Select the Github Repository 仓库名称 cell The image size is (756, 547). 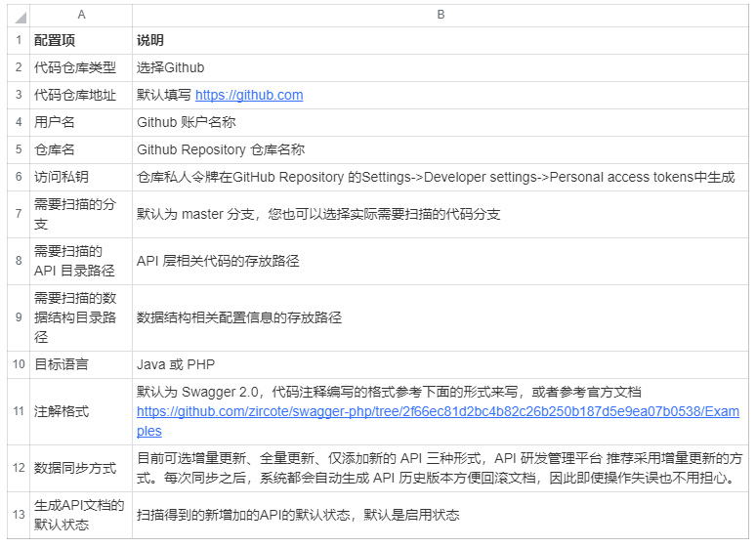[441, 149]
